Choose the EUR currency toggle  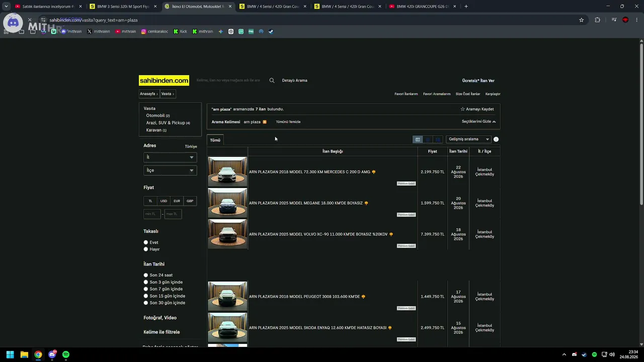click(177, 201)
